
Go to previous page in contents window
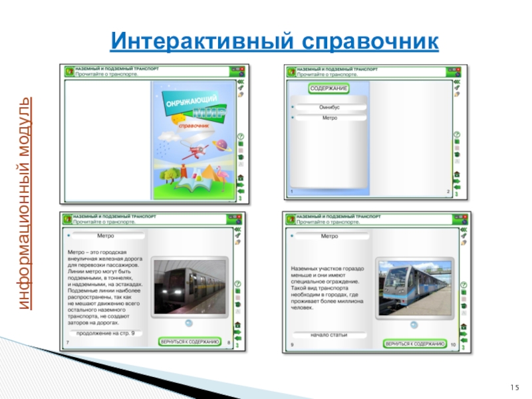click(457, 188)
